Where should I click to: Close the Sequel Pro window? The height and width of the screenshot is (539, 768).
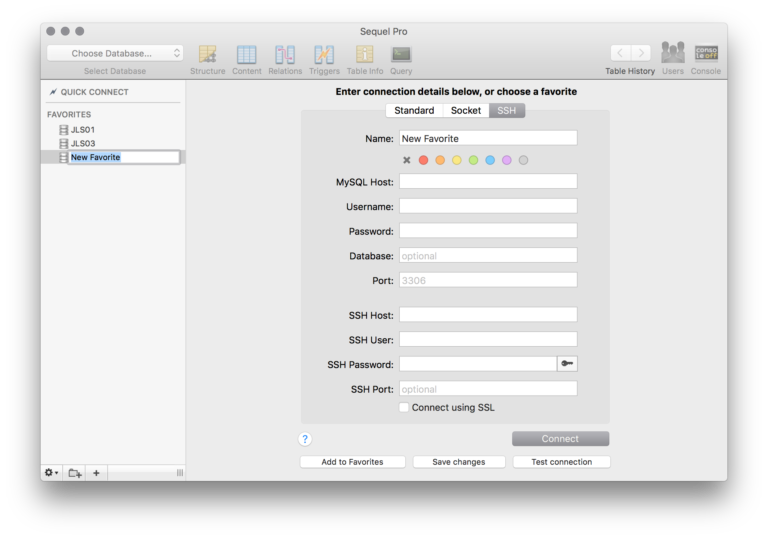pyautogui.click(x=50, y=31)
